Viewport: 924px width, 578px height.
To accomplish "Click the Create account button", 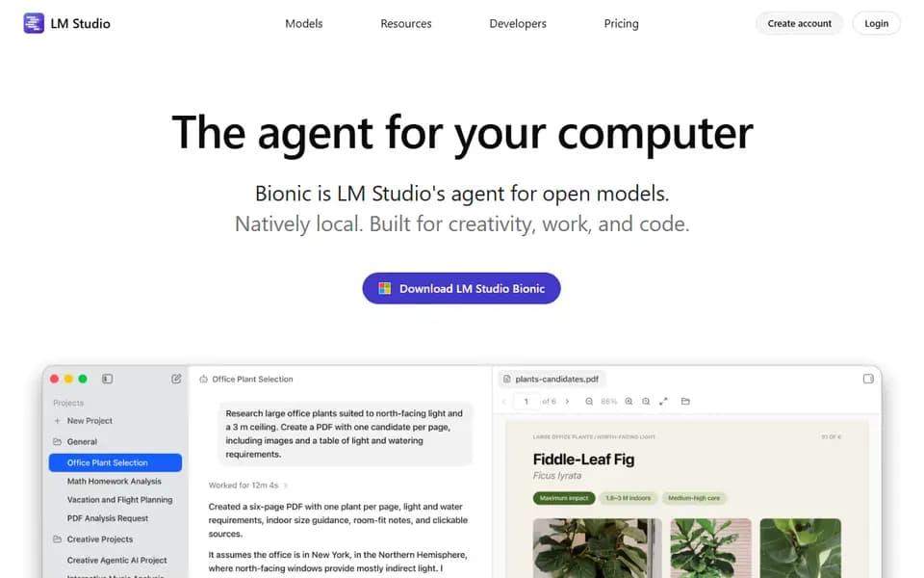I will coord(799,23).
